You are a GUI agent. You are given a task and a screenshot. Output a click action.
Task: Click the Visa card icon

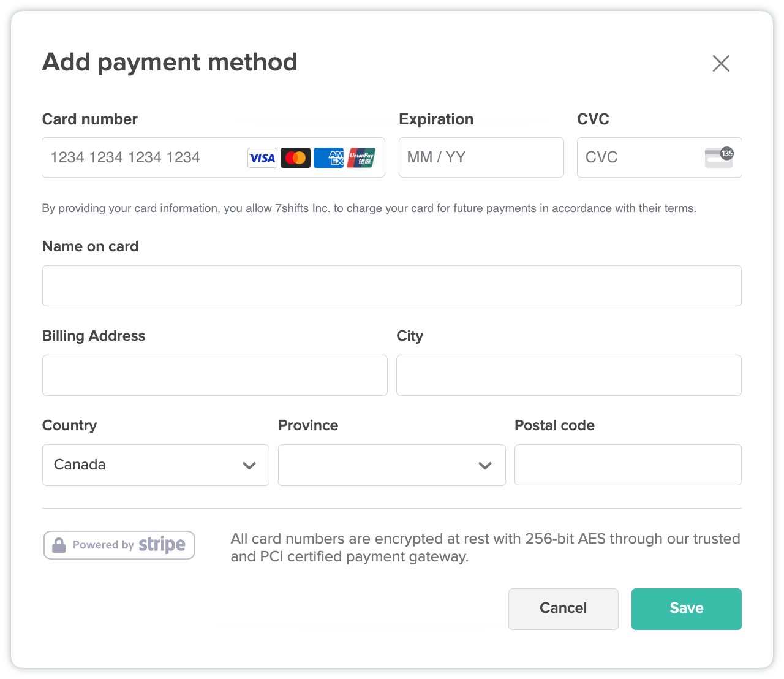click(262, 157)
